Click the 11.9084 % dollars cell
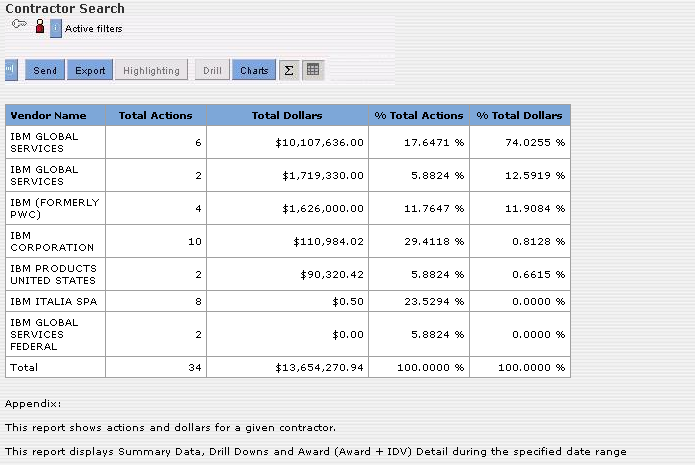 (520, 208)
